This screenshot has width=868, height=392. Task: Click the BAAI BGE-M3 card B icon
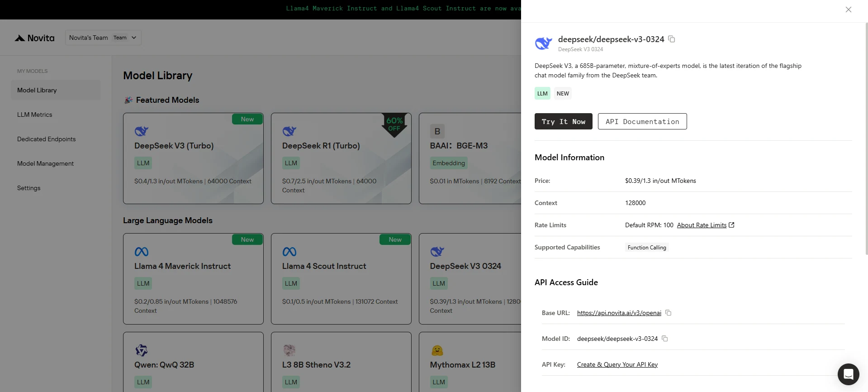pos(437,131)
